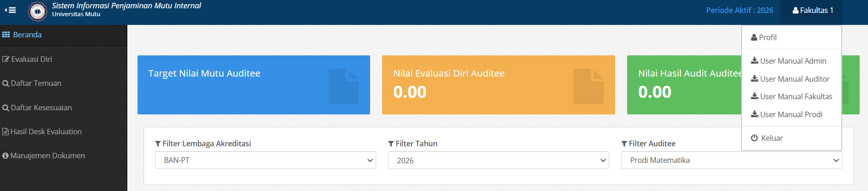The image size is (868, 191).
Task: Click the Beranda grid icon
Action: click(x=6, y=35)
